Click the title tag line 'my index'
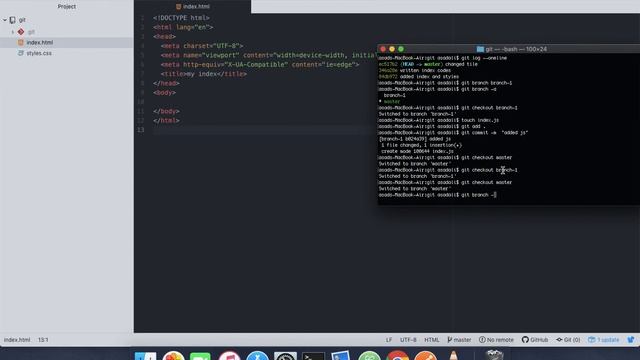 point(204,74)
